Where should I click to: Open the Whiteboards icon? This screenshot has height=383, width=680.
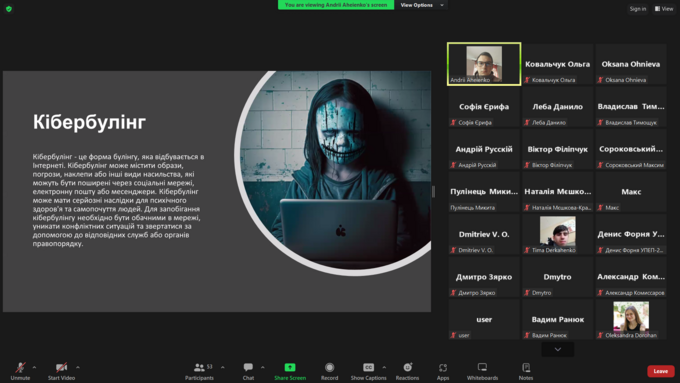click(x=482, y=367)
